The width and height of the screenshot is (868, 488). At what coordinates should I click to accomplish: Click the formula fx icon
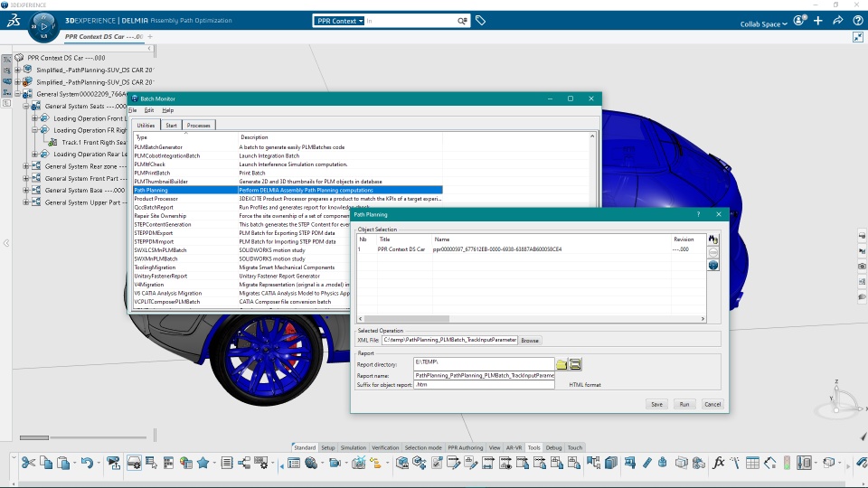718,463
